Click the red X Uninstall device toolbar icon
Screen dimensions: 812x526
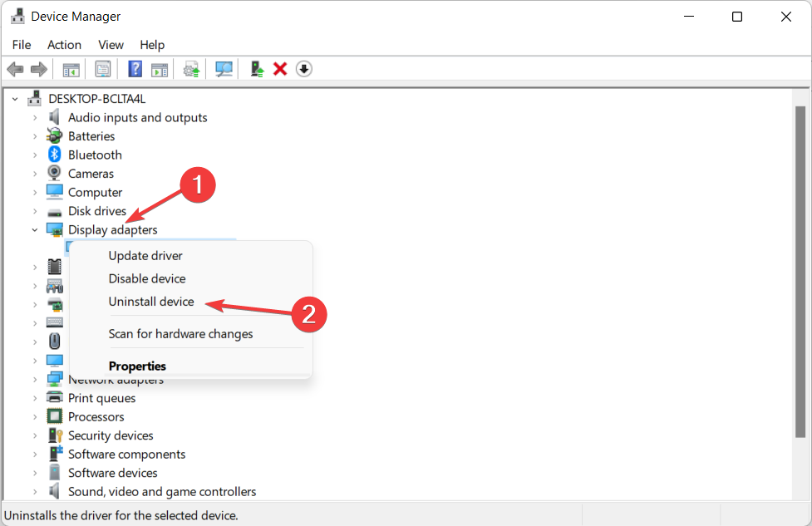(280, 69)
